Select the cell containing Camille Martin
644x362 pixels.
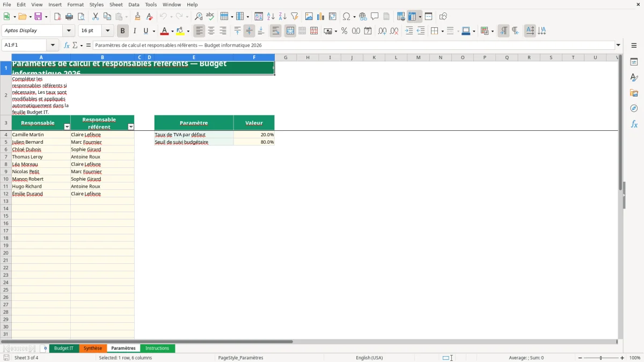click(41, 135)
